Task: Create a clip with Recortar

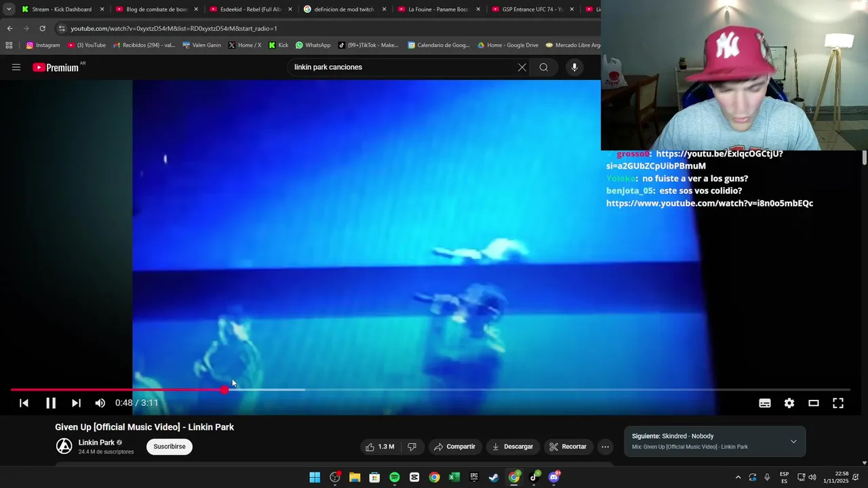Action: click(568, 447)
